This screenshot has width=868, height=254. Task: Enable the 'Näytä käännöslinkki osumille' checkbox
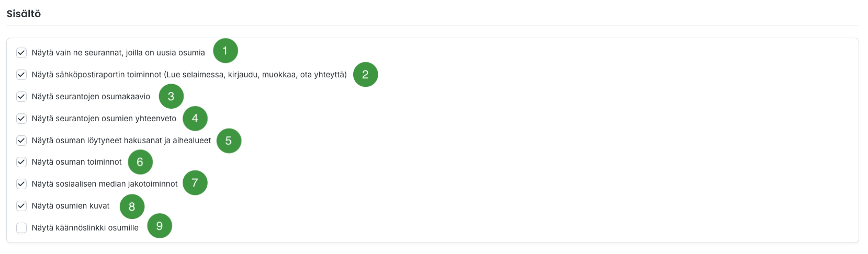point(21,228)
